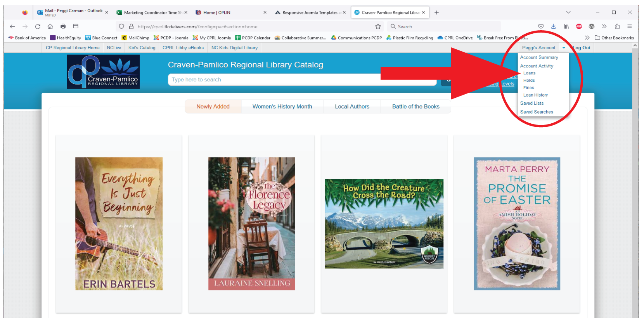Select the Local Authors tab
Image resolution: width=644 pixels, height=318 pixels.
coord(352,106)
